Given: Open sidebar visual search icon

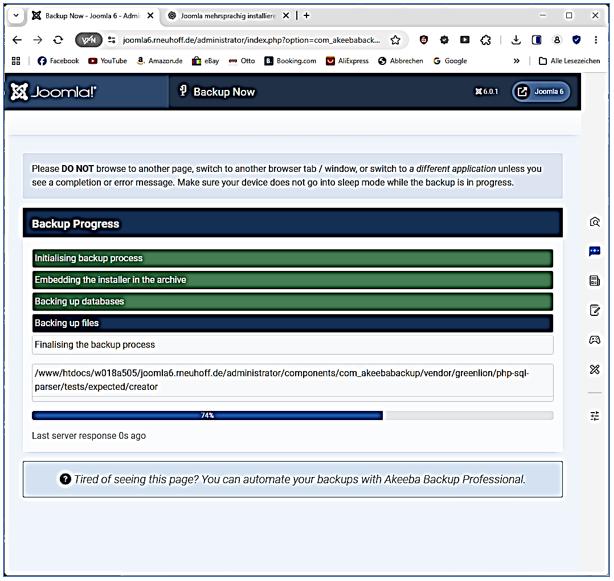Looking at the screenshot, I should click(x=595, y=222).
